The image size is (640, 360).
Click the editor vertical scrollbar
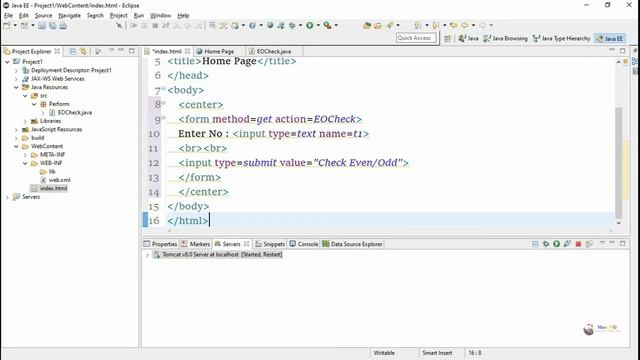click(x=619, y=162)
